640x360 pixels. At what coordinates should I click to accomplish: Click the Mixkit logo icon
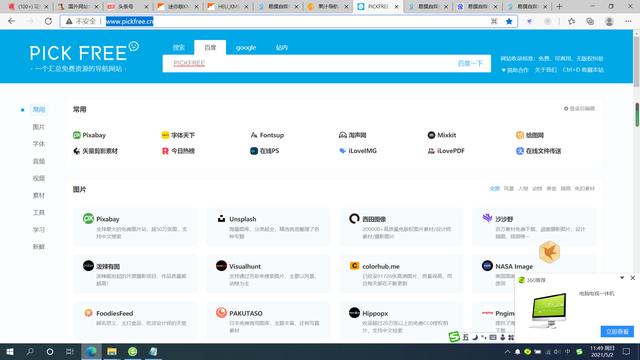click(431, 135)
